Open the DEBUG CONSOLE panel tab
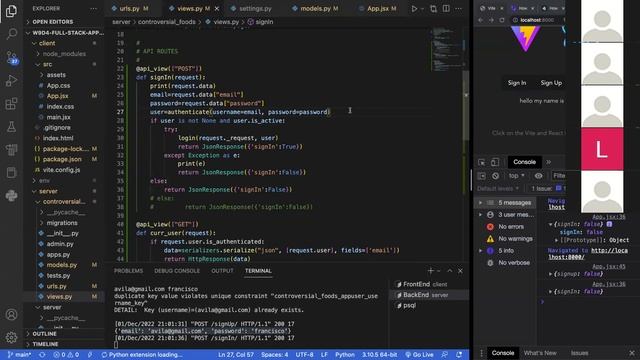Image resolution: width=640 pixels, height=360 pixels. pyautogui.click(x=177, y=271)
